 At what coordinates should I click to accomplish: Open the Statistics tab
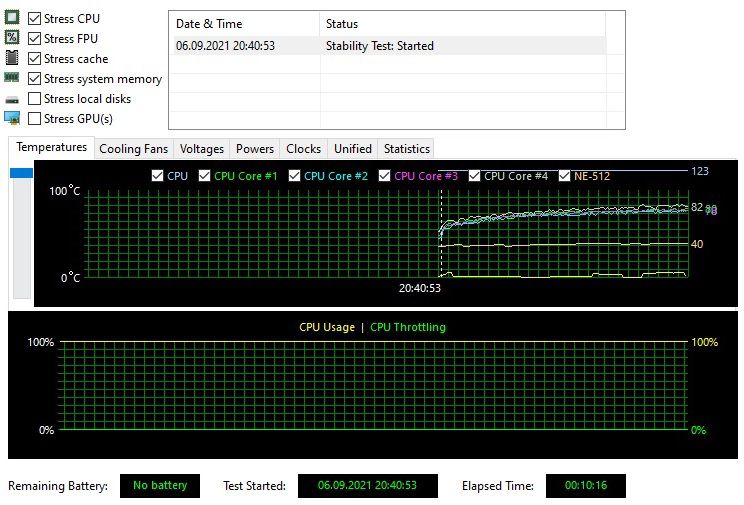pyautogui.click(x=406, y=149)
